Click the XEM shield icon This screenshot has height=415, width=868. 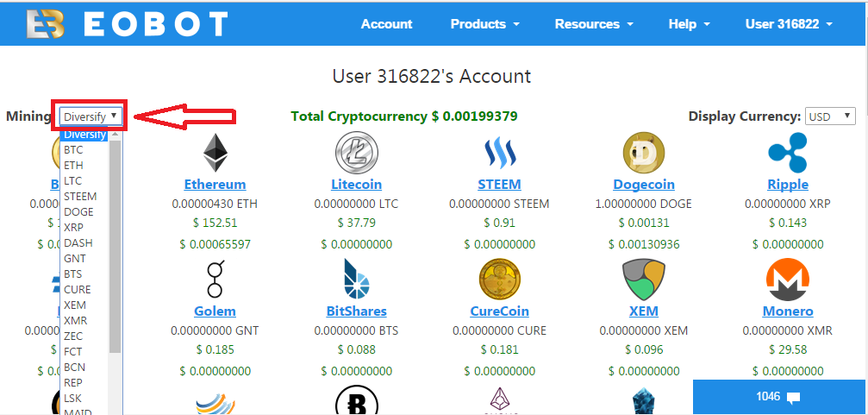pos(644,280)
